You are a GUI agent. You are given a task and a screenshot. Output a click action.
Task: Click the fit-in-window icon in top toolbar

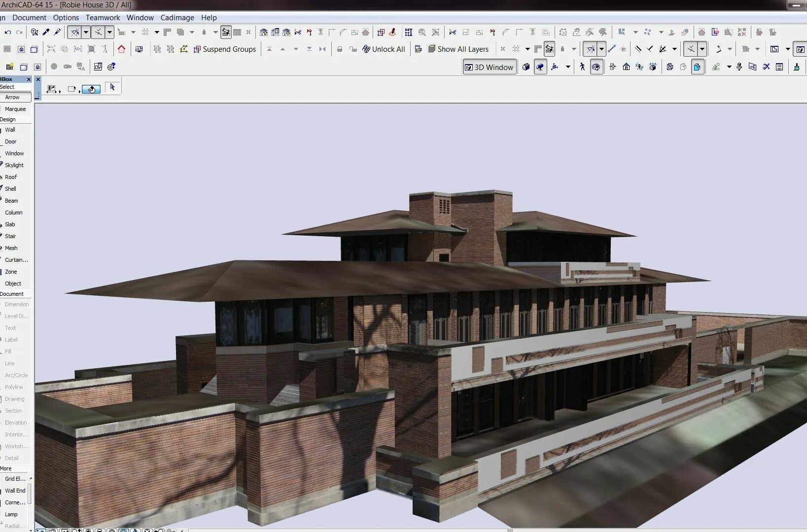436,32
